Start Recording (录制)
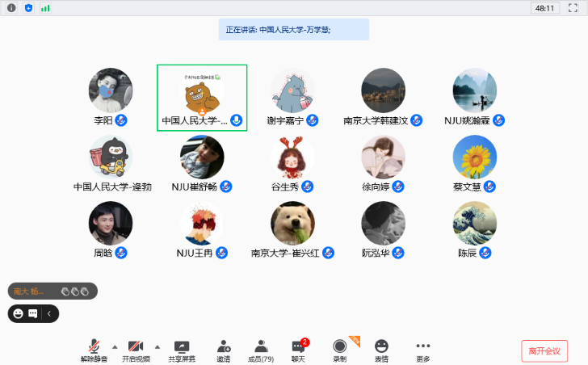 339,350
